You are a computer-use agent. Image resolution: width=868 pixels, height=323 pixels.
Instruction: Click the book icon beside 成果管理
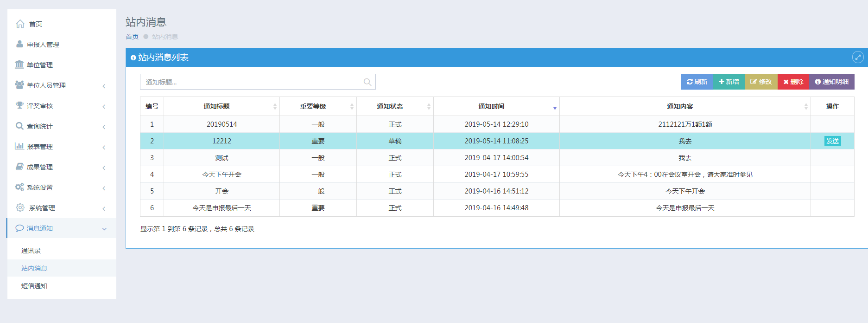click(x=19, y=167)
